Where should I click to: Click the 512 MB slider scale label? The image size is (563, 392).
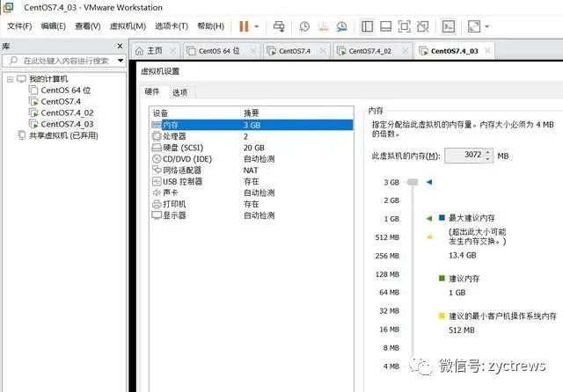387,237
